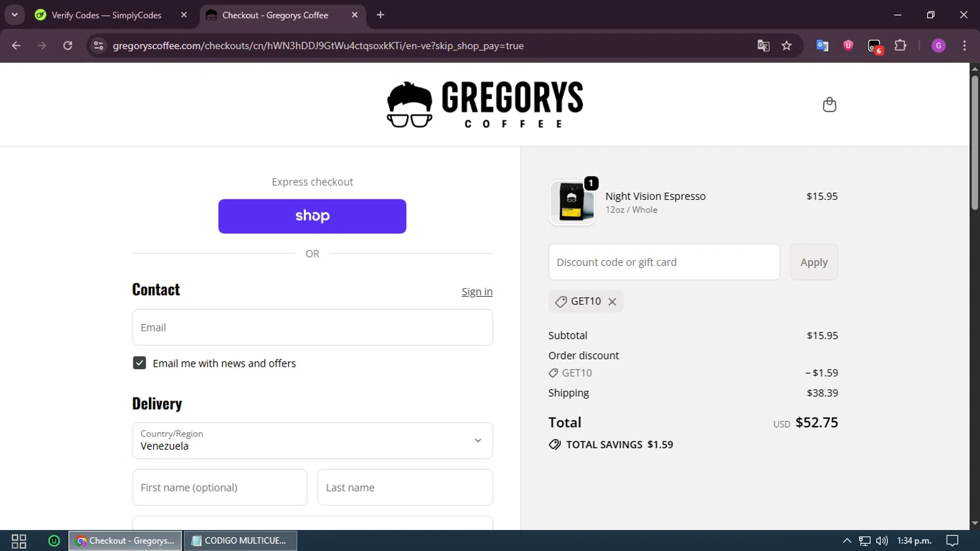Click the Night Vision Espresso product name
The image size is (980, 551).
(655, 196)
